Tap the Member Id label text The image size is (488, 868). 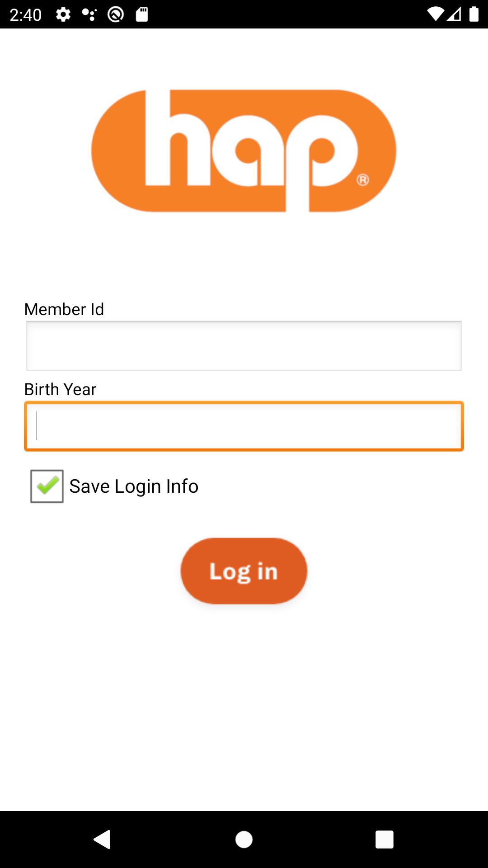64,310
